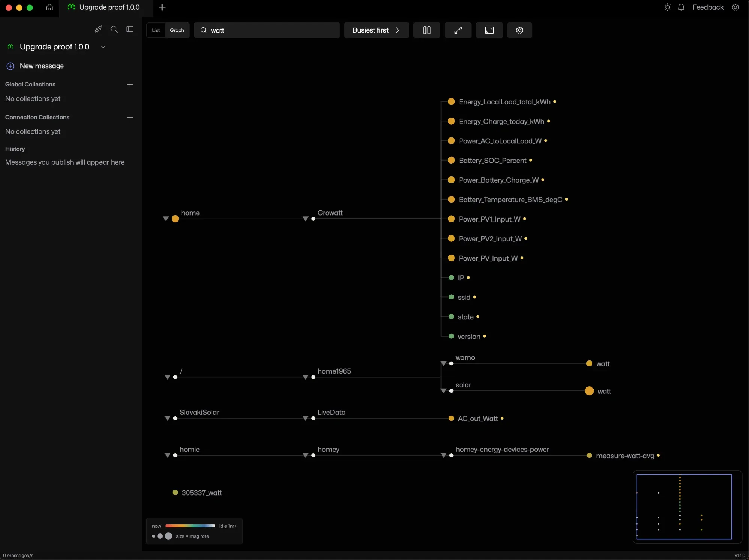Image resolution: width=749 pixels, height=560 pixels.
Task: Collapse the SlavakiSolar node triangle
Action: click(x=167, y=418)
